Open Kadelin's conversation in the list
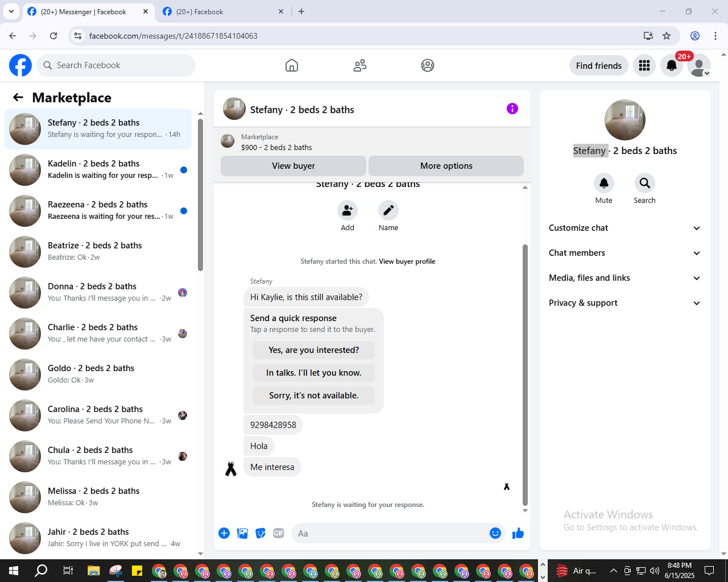 point(98,170)
